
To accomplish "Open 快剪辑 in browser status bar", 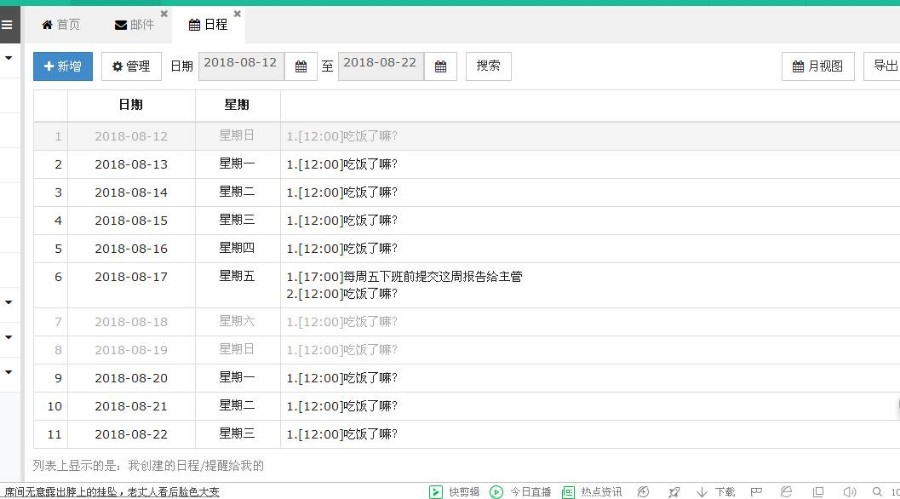I will 455,492.
